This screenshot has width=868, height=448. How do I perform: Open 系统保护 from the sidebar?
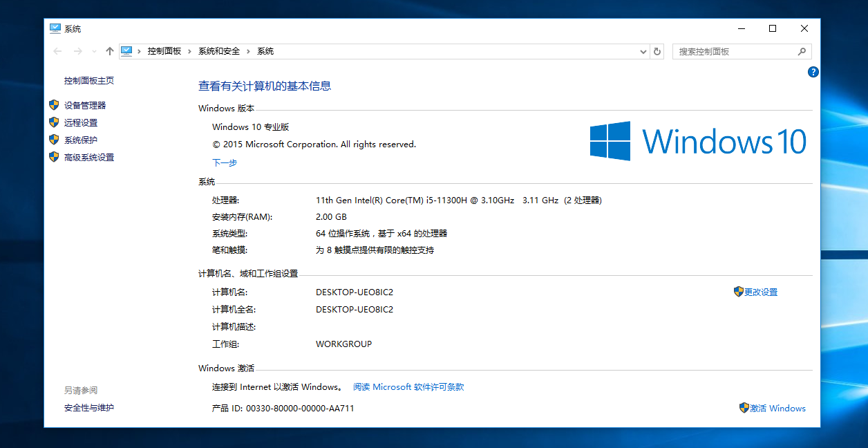81,140
